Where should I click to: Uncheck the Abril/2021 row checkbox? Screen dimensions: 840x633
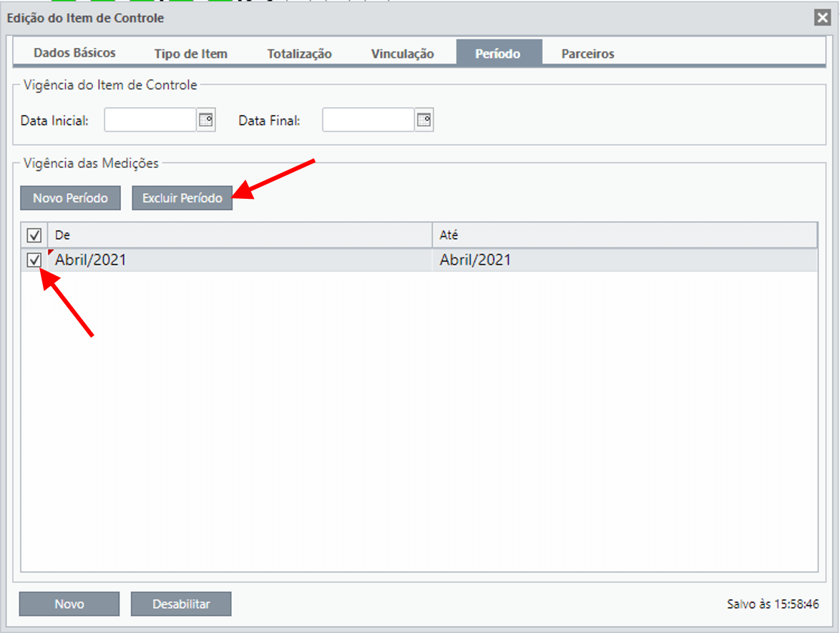click(34, 260)
